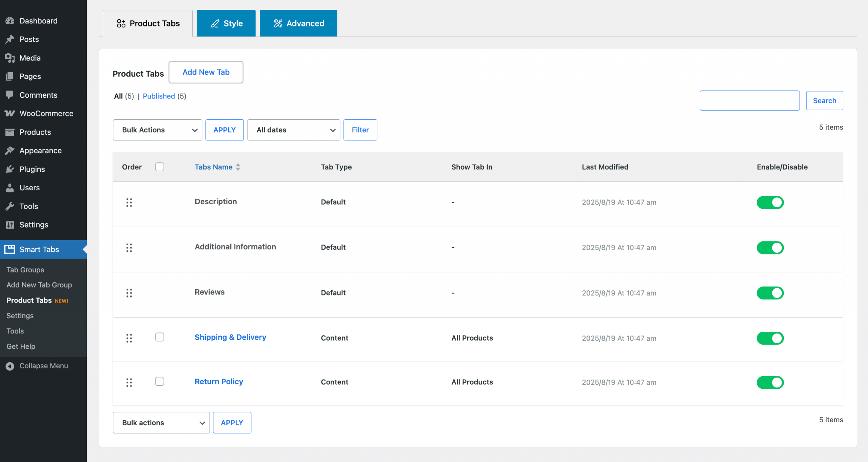Click the top APPLY button
Viewport: 868px width, 462px height.
tap(224, 130)
